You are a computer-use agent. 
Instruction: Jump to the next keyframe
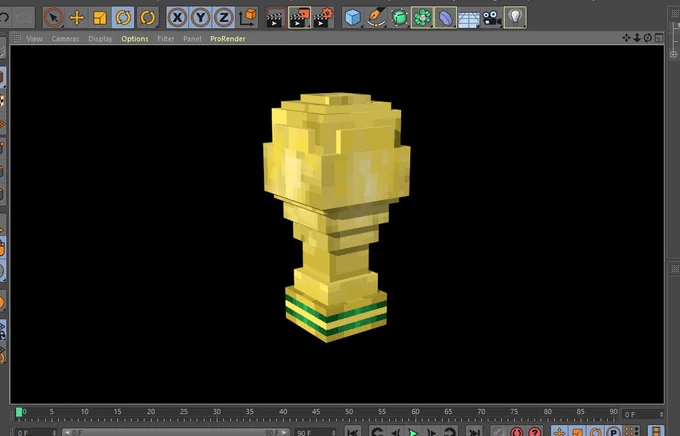pos(449,432)
